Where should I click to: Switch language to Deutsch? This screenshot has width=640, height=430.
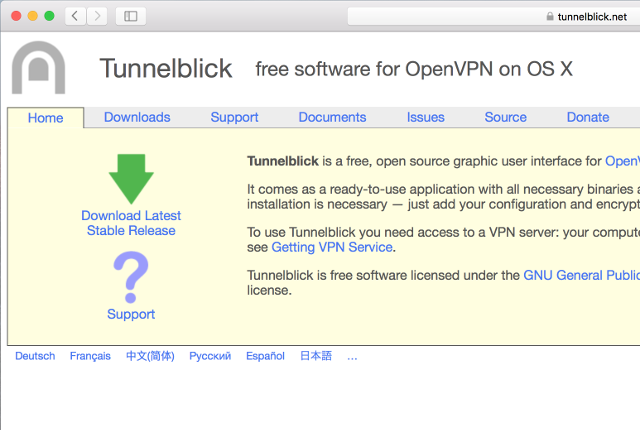click(x=35, y=356)
